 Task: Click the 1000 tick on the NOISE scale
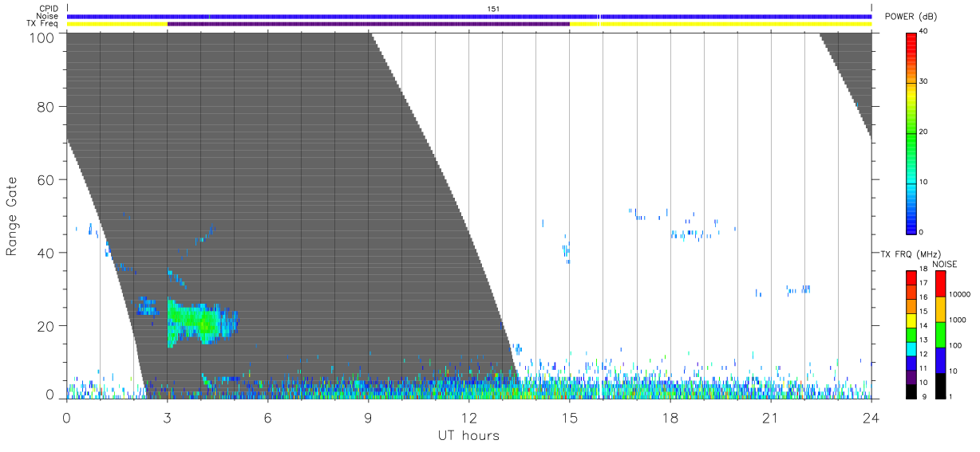tap(957, 320)
